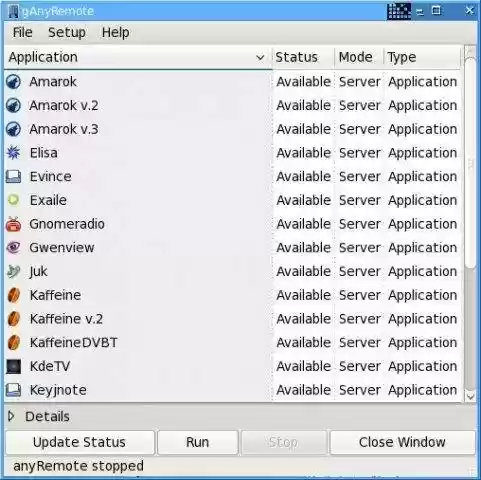Click Application type in Gwenview row
481x480 pixels.
coord(422,248)
